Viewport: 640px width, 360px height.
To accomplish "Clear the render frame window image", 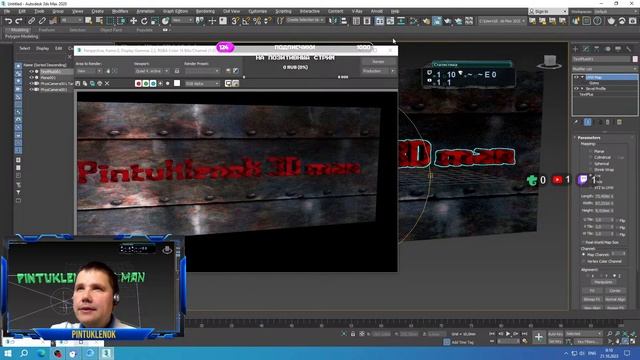I will pyautogui.click(x=107, y=83).
